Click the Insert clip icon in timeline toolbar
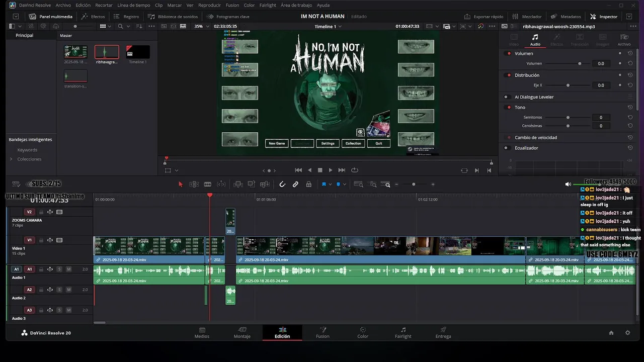This screenshot has height=362, width=644. click(x=238, y=185)
